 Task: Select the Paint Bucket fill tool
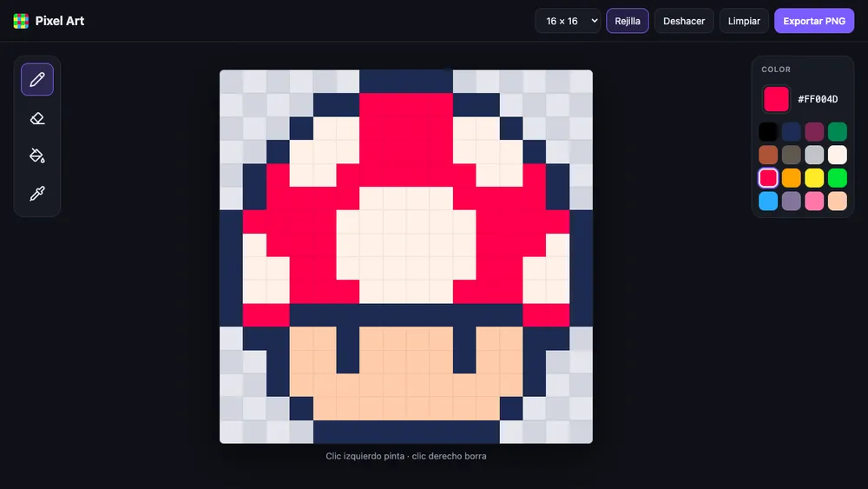coord(37,155)
